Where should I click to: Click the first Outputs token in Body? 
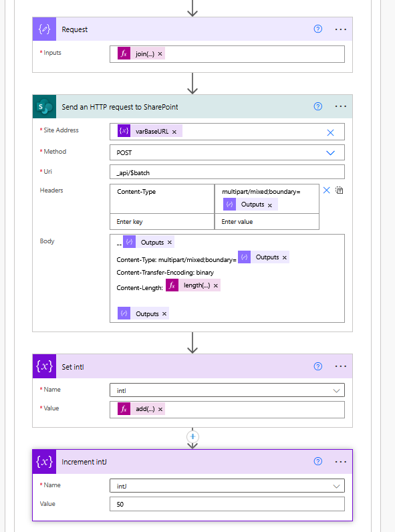(148, 242)
